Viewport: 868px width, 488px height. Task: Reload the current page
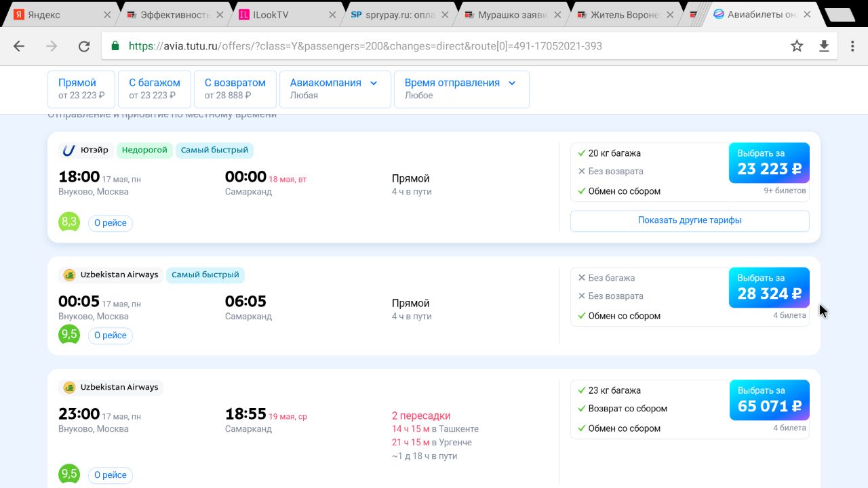tap(84, 46)
